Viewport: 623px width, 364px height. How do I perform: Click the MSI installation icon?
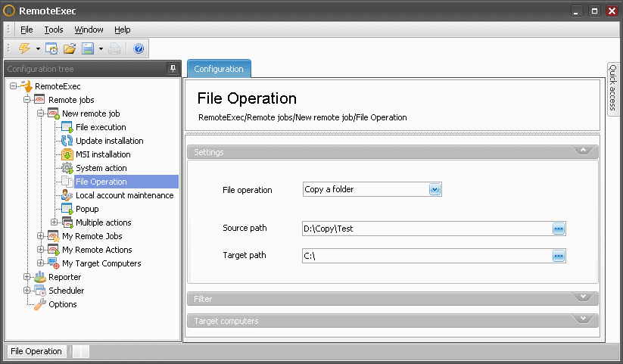pyautogui.click(x=67, y=154)
